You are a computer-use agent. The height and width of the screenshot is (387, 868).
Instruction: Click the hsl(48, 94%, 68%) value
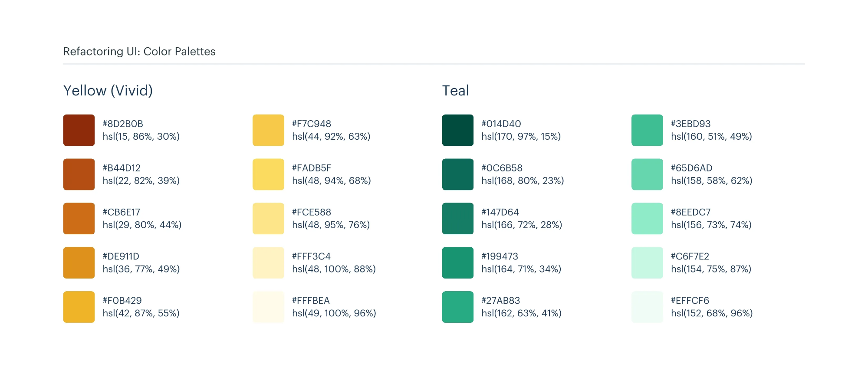click(332, 181)
